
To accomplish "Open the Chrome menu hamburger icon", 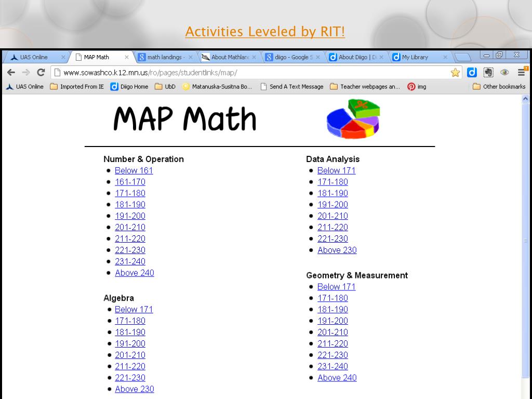I will click(x=522, y=72).
